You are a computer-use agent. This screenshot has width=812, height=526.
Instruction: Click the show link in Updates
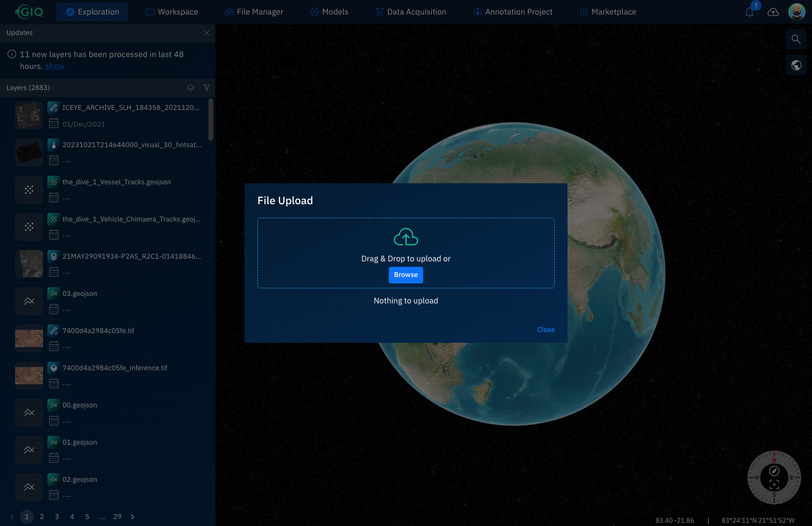tap(55, 66)
